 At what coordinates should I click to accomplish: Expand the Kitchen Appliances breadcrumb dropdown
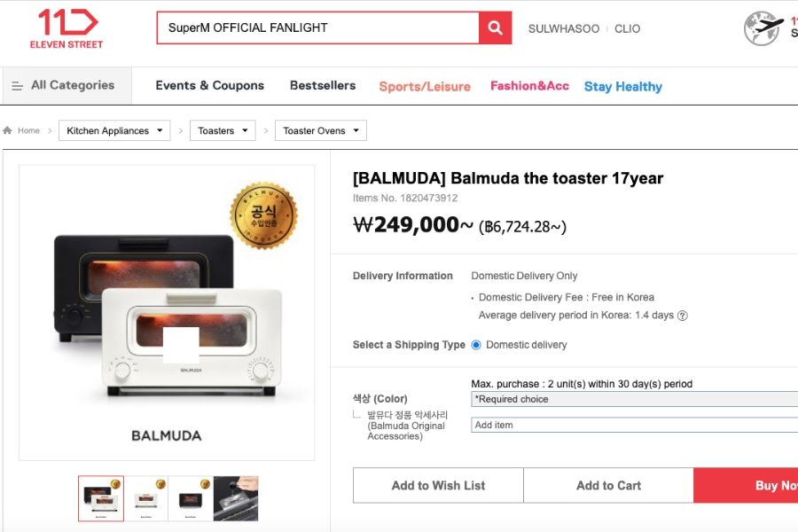[x=115, y=131]
